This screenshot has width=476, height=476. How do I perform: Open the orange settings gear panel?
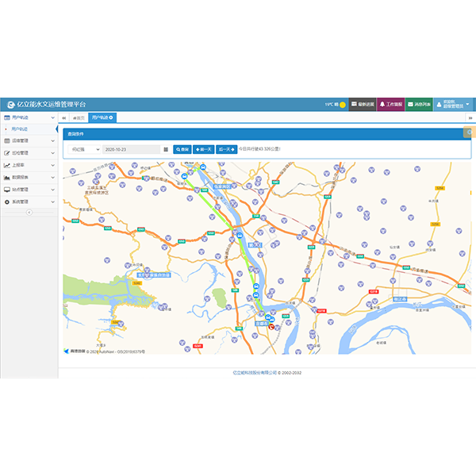[470, 132]
